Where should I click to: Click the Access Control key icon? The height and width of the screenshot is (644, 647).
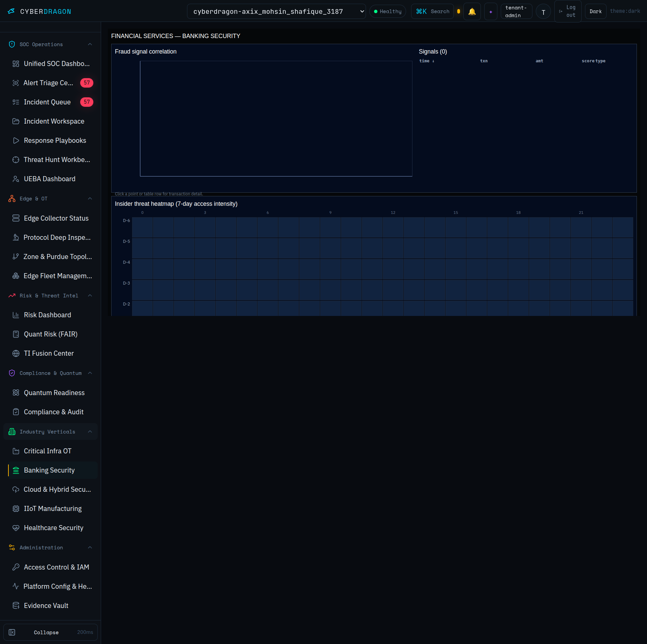(16, 567)
